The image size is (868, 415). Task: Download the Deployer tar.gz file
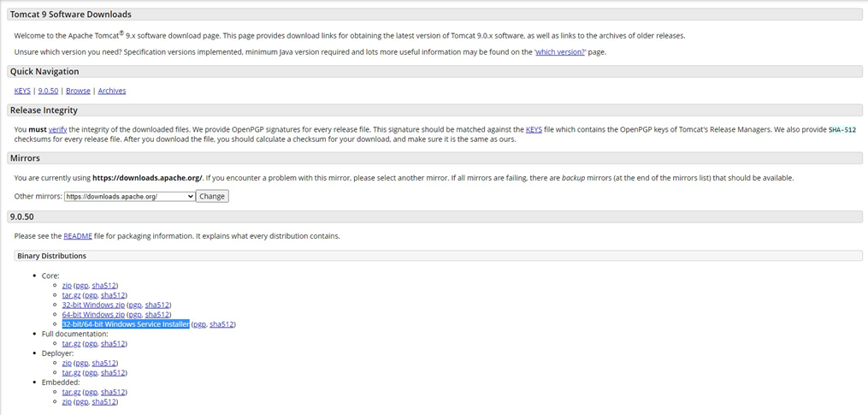(72, 372)
